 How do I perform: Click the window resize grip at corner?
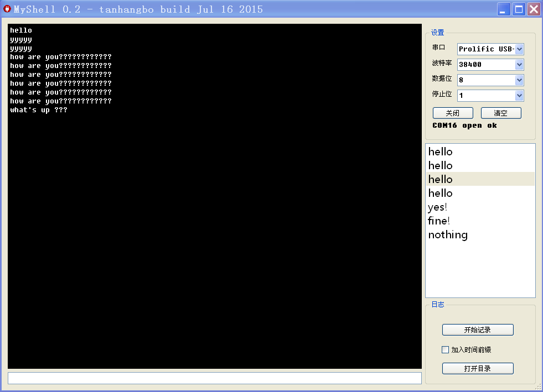(x=538, y=387)
